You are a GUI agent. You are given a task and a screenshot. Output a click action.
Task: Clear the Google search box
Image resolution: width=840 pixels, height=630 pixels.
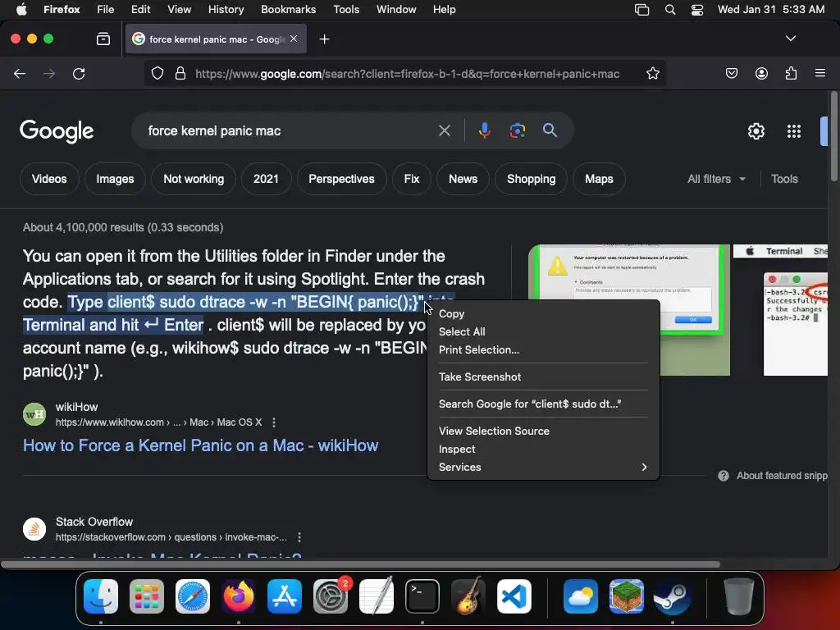(444, 130)
